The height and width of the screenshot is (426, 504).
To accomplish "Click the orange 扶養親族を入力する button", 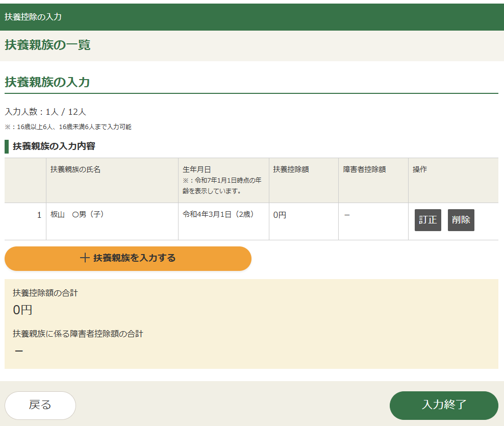I will [x=128, y=258].
